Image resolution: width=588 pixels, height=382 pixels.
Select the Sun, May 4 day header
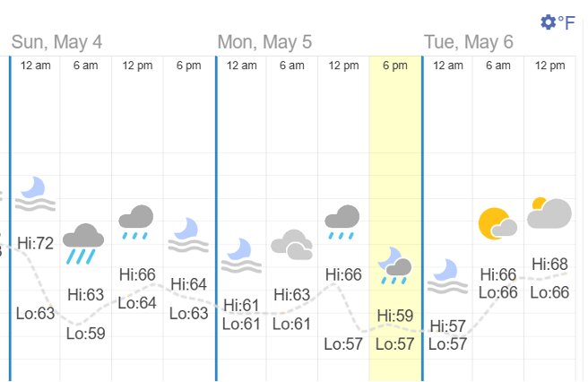(x=57, y=42)
